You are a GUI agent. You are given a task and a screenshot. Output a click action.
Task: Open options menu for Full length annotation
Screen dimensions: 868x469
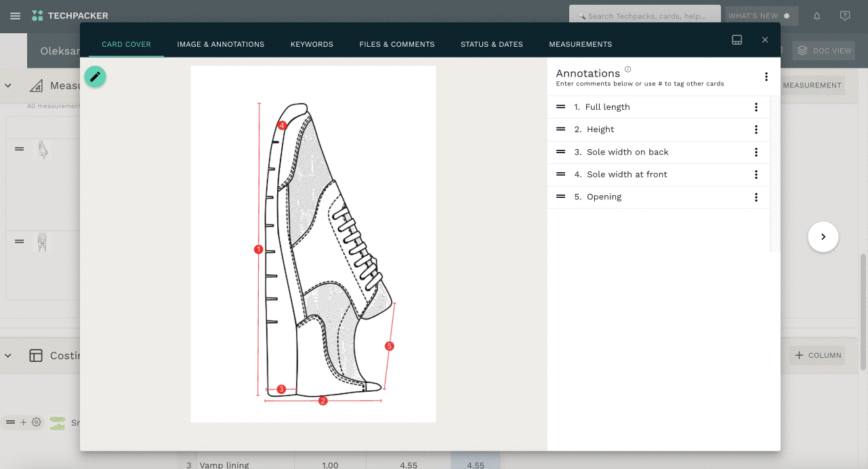click(x=756, y=106)
